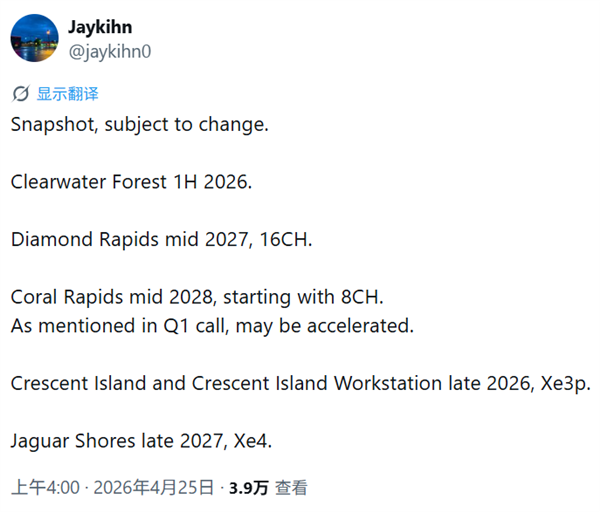
Task: Open the 3.9万 view count
Action: point(248,488)
